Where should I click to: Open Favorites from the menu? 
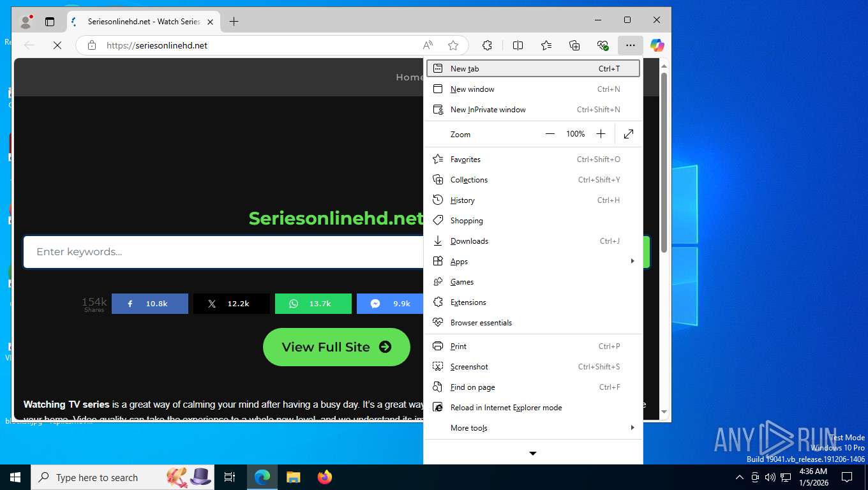[533, 160]
